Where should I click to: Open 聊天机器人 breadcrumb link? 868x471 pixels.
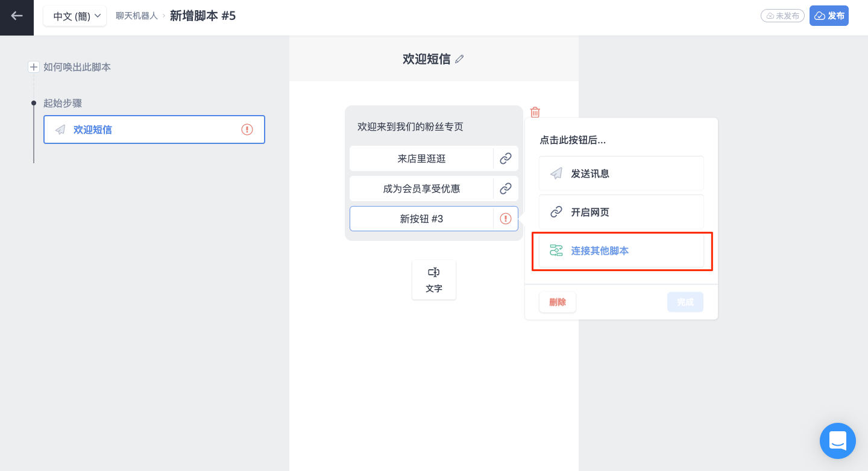(x=137, y=16)
